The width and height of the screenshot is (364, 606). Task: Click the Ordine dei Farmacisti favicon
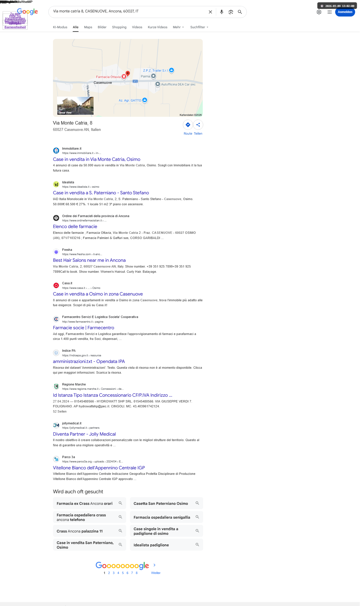(56, 218)
